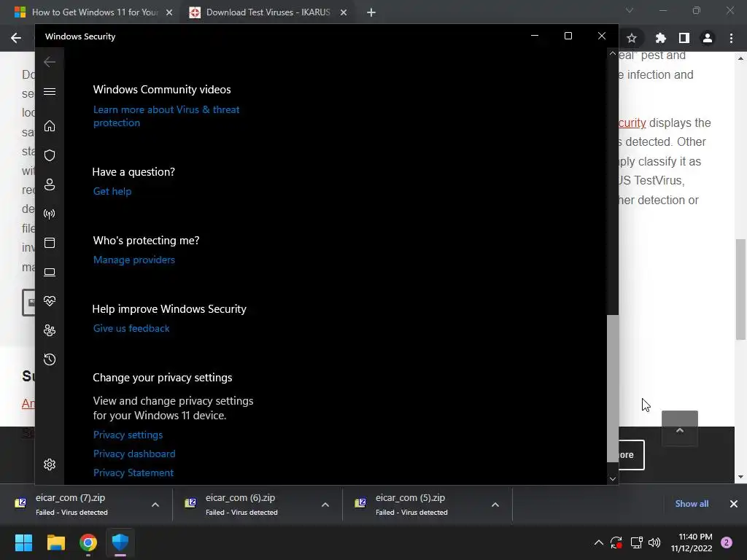Open the Chrome profile avatar icon
This screenshot has height=560, width=747.
pos(708,38)
